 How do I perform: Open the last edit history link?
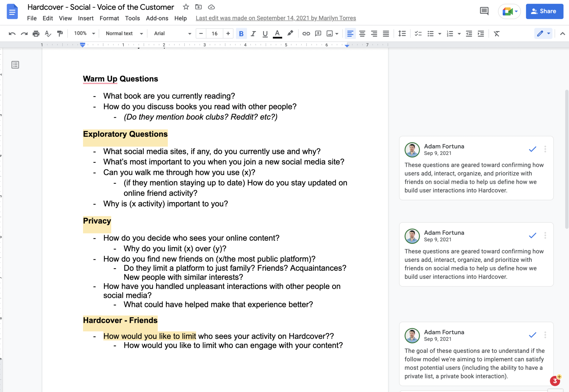click(276, 18)
